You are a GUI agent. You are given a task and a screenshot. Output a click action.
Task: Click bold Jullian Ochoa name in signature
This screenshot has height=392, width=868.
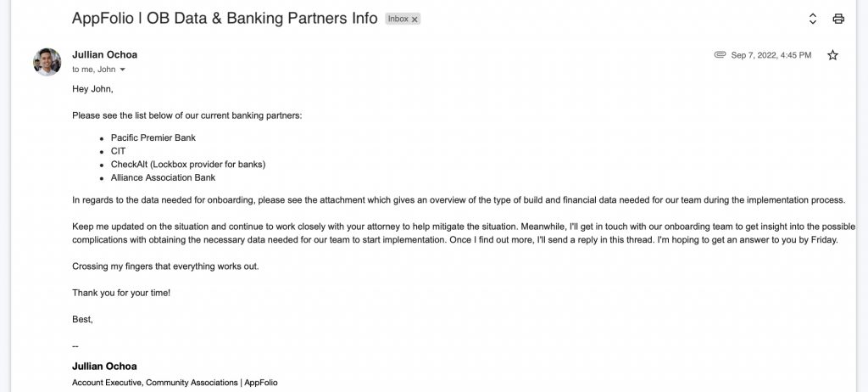click(104, 366)
